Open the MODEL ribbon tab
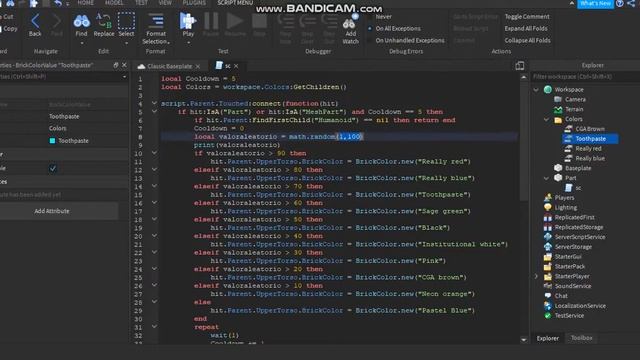Viewport: 640px width, 360px height. coord(114,3)
